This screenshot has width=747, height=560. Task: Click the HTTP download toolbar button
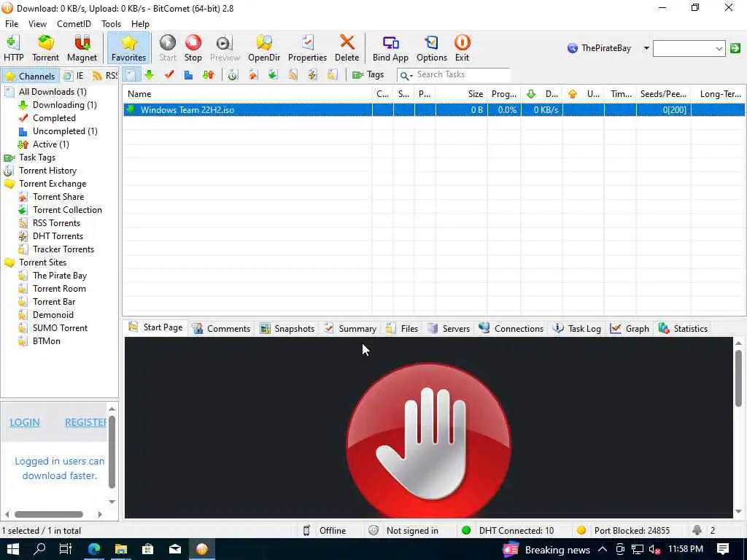click(x=14, y=48)
